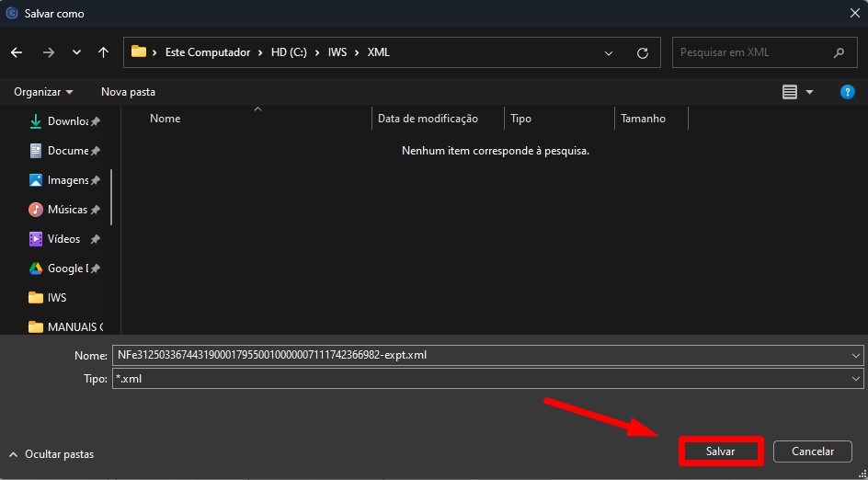Expand the Tipo file type dropdown
The width and height of the screenshot is (868, 480).
[856, 379]
